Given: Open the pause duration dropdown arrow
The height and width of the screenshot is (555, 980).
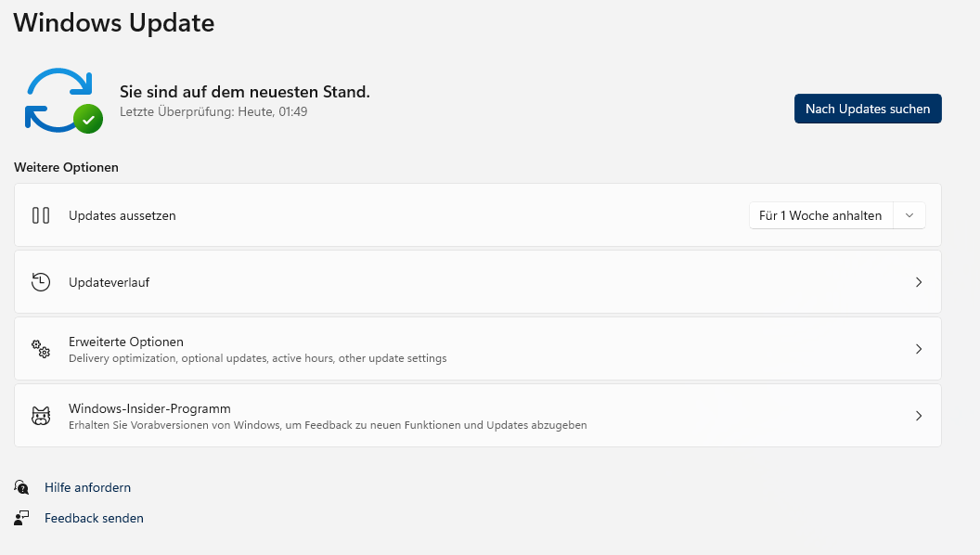Looking at the screenshot, I should 909,215.
